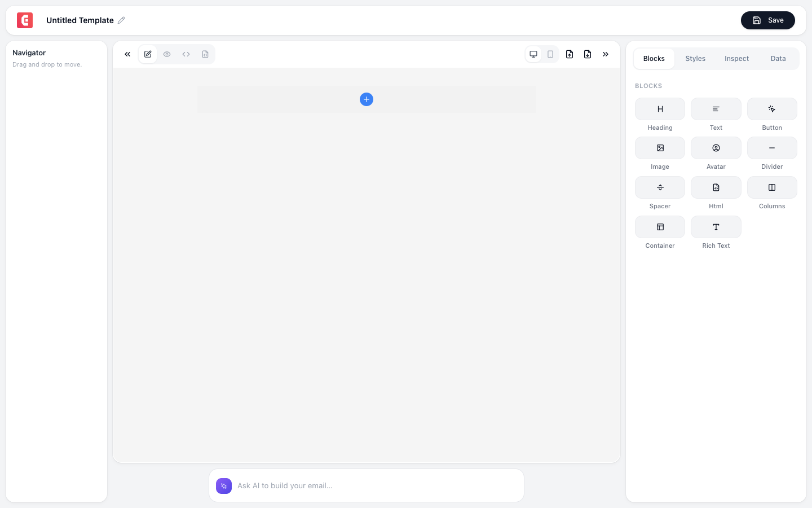Click the Navigator panel heading
This screenshot has height=508, width=812.
(29, 52)
